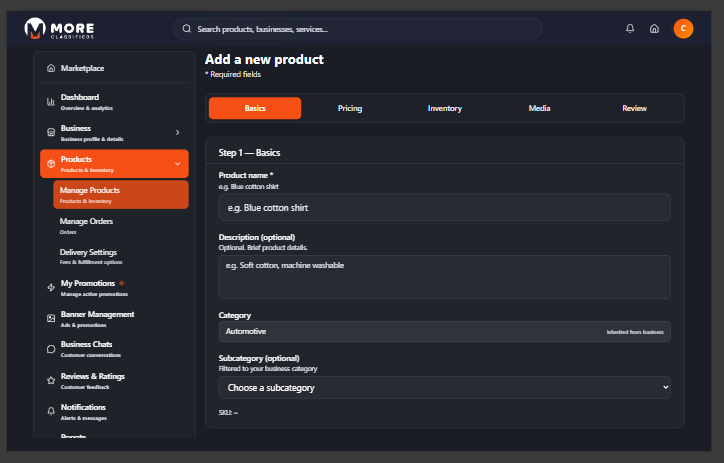Open the Choose a subcategory dropdown
Screen dimensions: 724x463
pyautogui.click(x=444, y=387)
